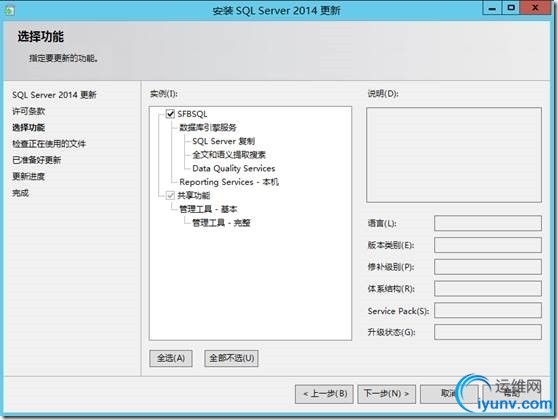Select Reporting Services - 本机 item
Image resolution: width=558 pixels, height=420 pixels.
point(229,182)
